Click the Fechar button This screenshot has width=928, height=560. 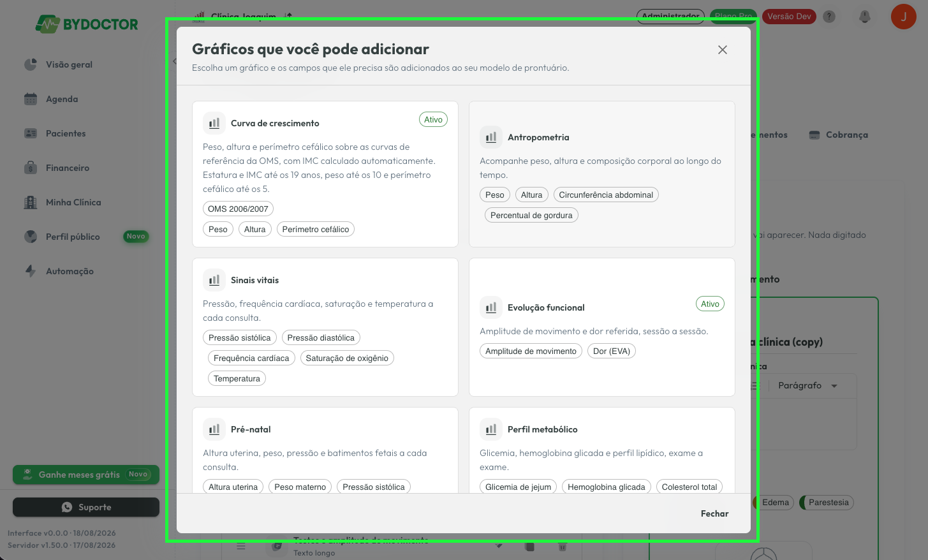(714, 513)
